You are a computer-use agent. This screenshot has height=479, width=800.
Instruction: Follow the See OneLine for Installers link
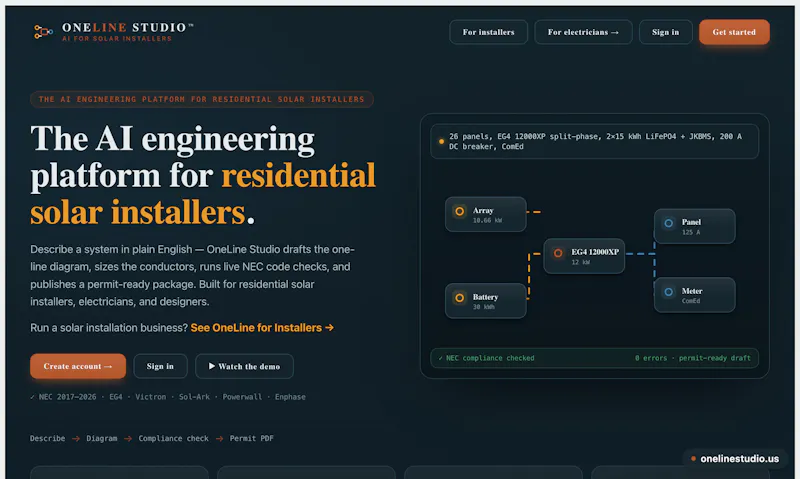coord(262,327)
